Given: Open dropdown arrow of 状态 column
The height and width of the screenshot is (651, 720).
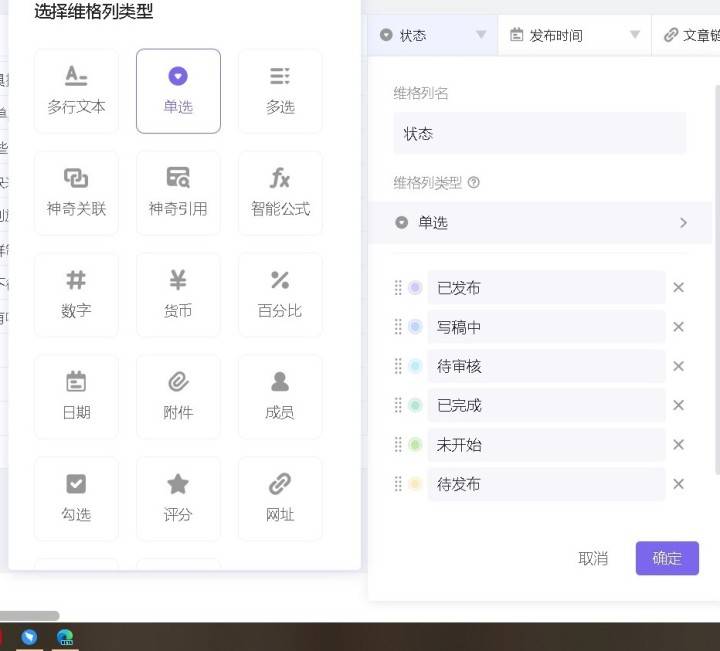Looking at the screenshot, I should pyautogui.click(x=481, y=35).
